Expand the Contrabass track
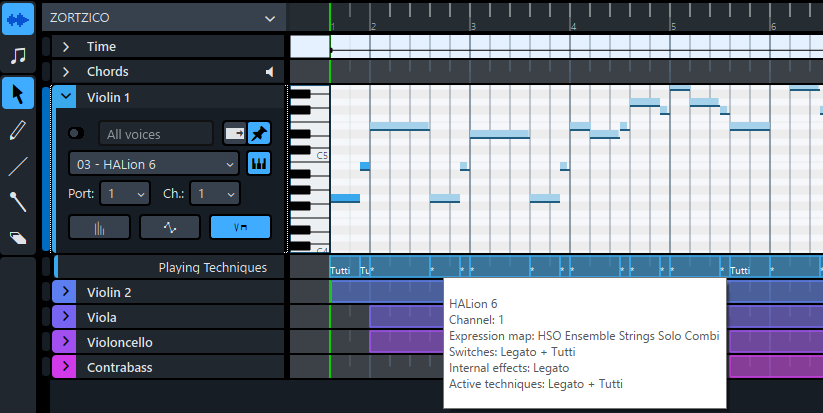This screenshot has width=823, height=413. pyautogui.click(x=65, y=366)
